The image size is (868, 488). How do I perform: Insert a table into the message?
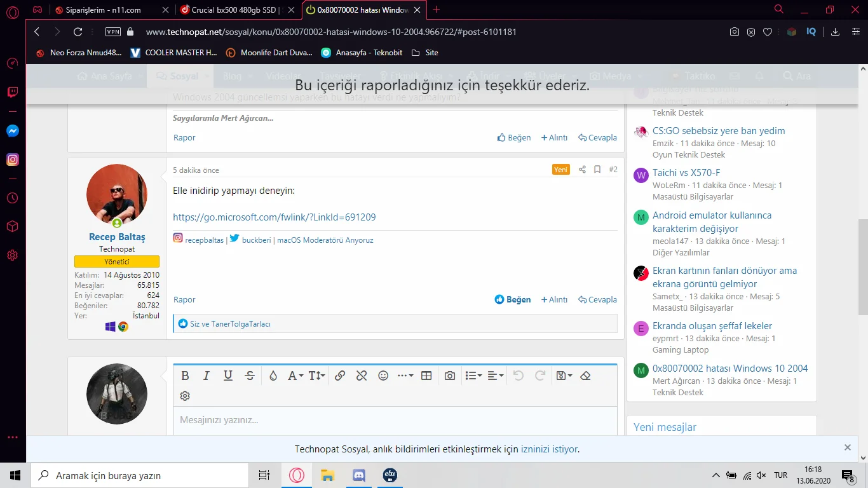point(426,376)
